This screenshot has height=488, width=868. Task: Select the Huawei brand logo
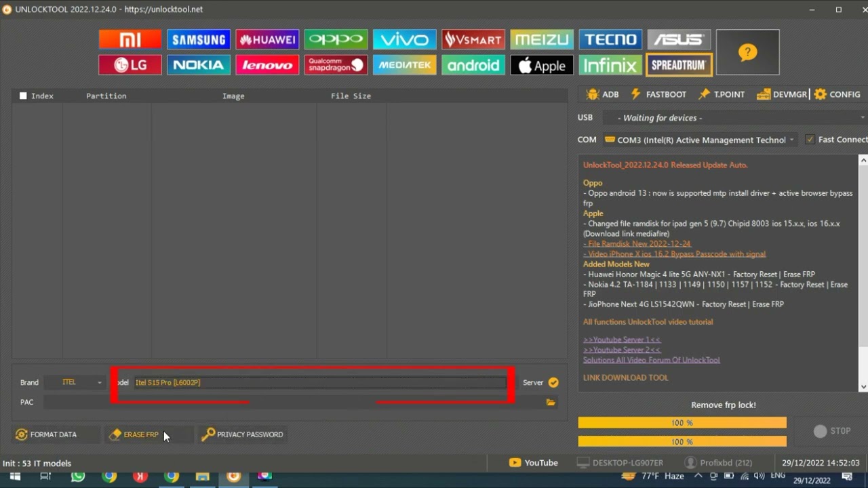tap(267, 39)
